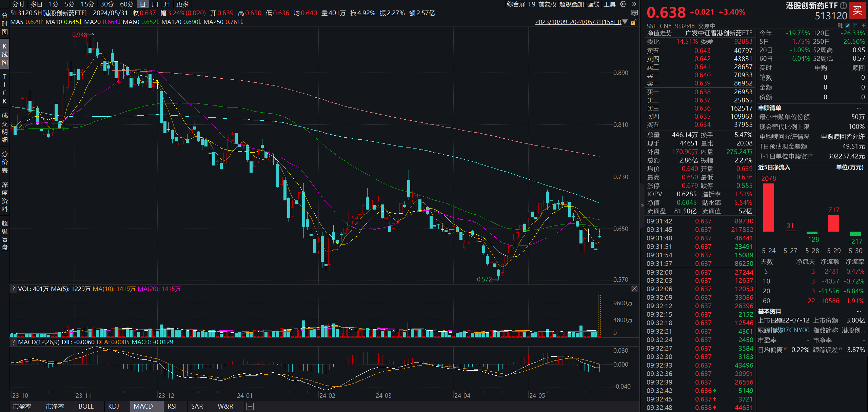Image resolution: width=868 pixels, height=412 pixels.
Task: Click the WP monitor icon
Action: click(x=634, y=13)
